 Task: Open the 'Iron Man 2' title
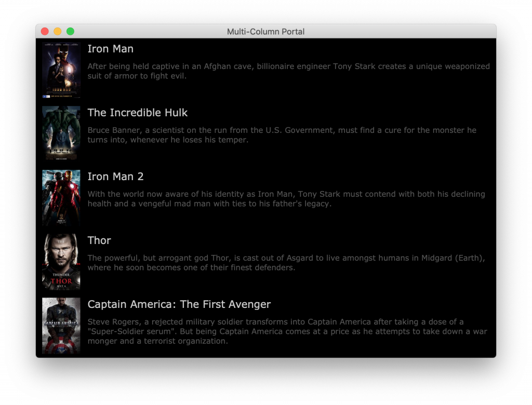115,177
